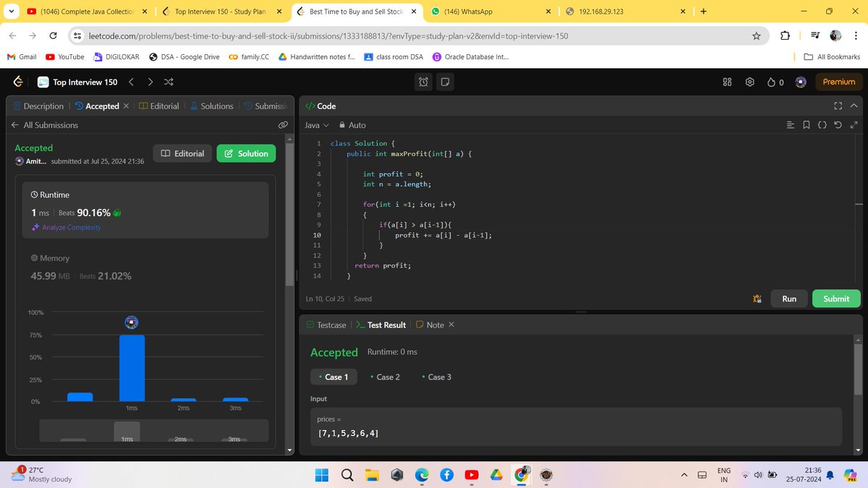868x488 pixels.
Task: Open the layout grid icon
Action: tap(728, 82)
